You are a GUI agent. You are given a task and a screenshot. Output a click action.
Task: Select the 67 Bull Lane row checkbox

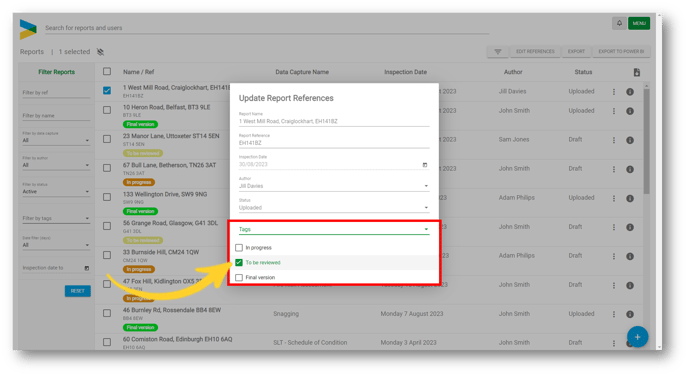tap(107, 168)
